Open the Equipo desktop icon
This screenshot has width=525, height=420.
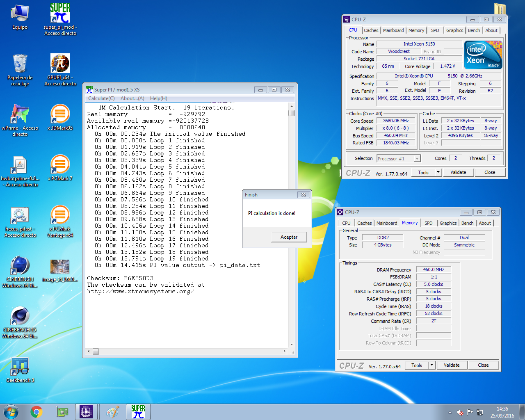(20, 17)
